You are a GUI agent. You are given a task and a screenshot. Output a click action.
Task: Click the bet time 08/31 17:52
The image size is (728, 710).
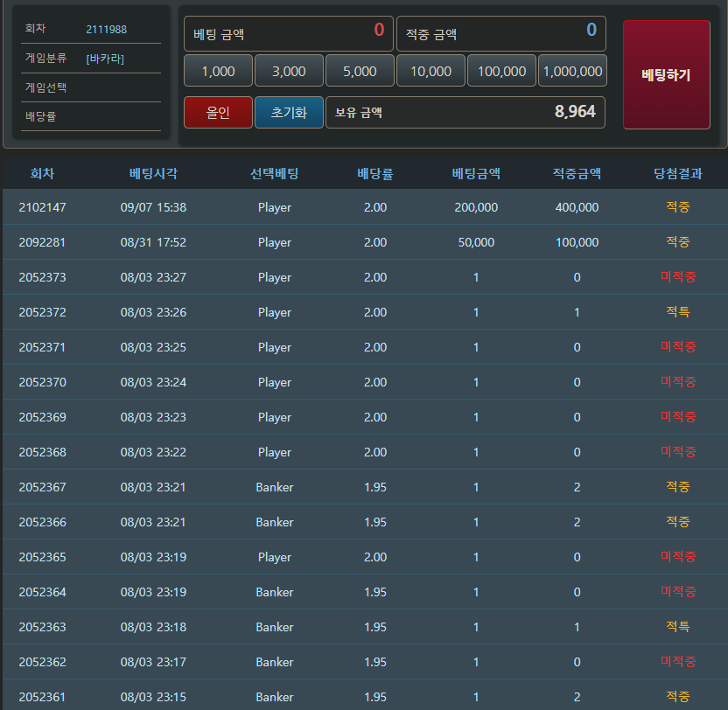coord(153,242)
